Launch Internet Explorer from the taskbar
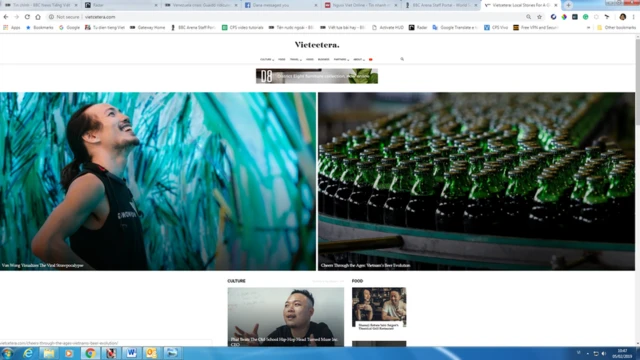 click(28, 353)
